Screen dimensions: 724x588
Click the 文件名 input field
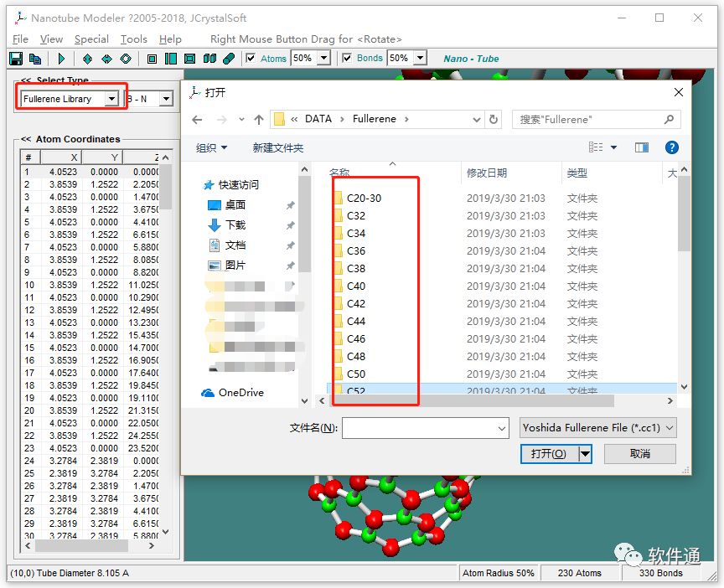pyautogui.click(x=425, y=428)
